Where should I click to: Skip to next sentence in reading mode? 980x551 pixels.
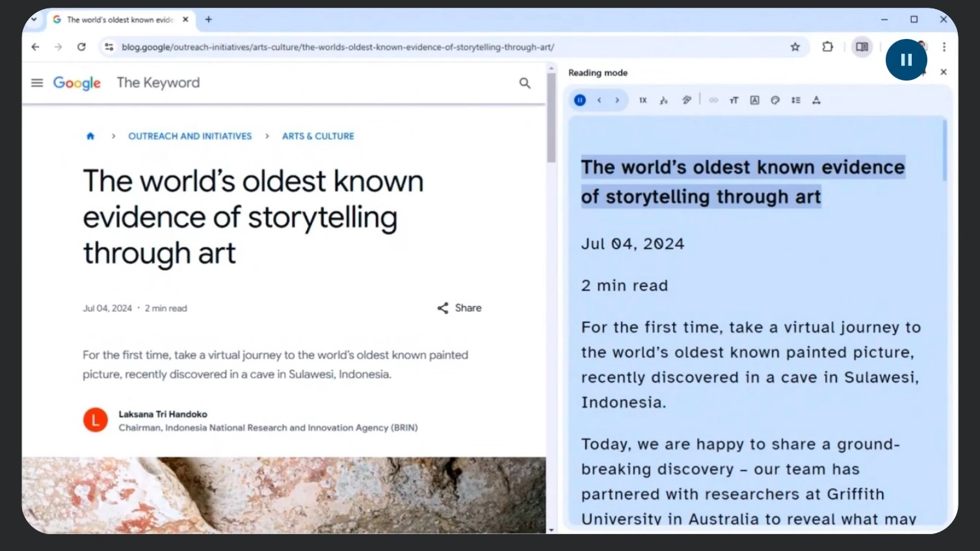click(617, 100)
